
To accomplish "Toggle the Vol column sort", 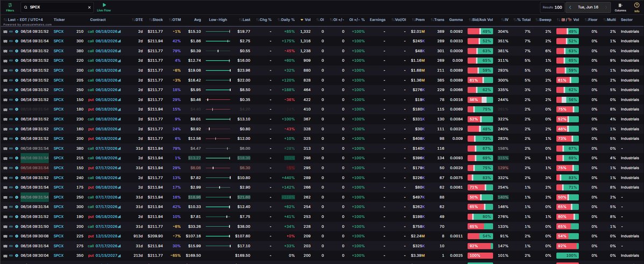I will [x=305, y=20].
